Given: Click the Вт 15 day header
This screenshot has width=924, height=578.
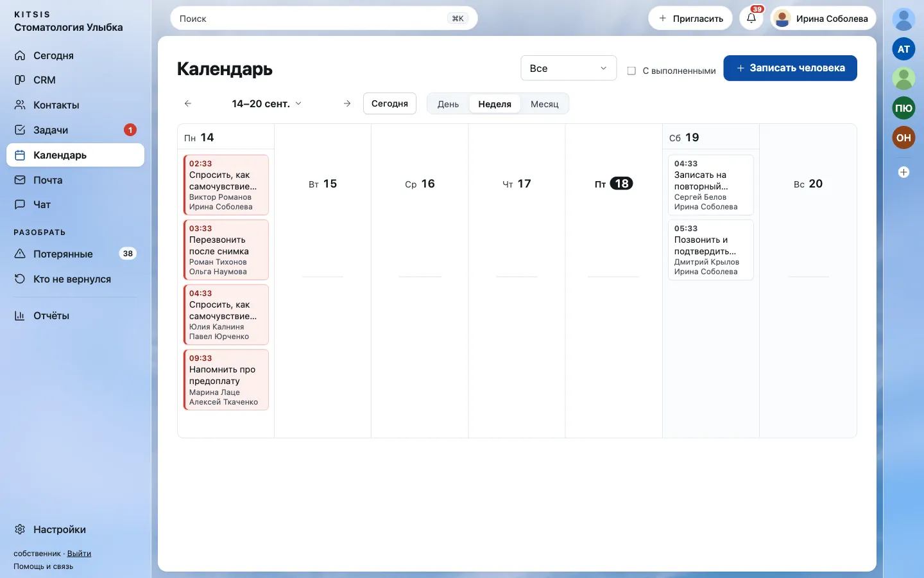Looking at the screenshot, I should (x=323, y=184).
